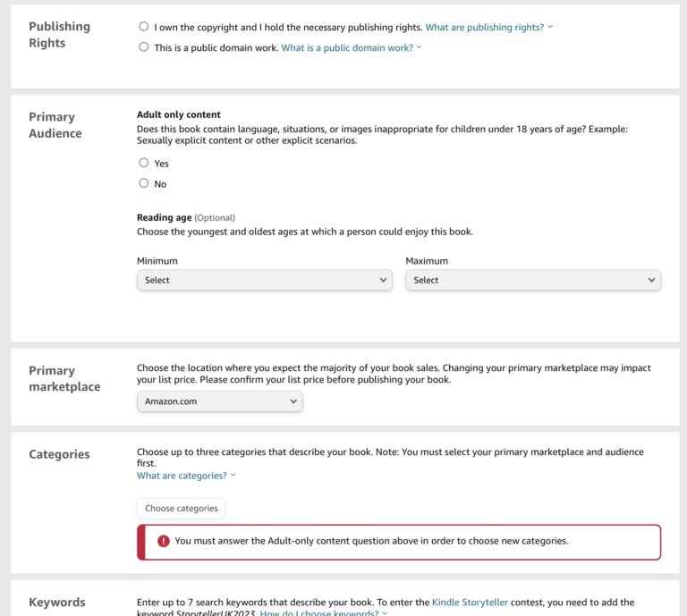Click the 'Publishing Rights' section title
687x616 pixels.
tap(60, 35)
